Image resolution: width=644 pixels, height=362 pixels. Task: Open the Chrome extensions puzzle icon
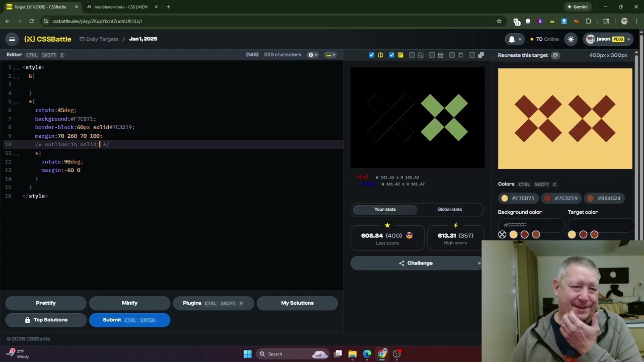point(588,21)
